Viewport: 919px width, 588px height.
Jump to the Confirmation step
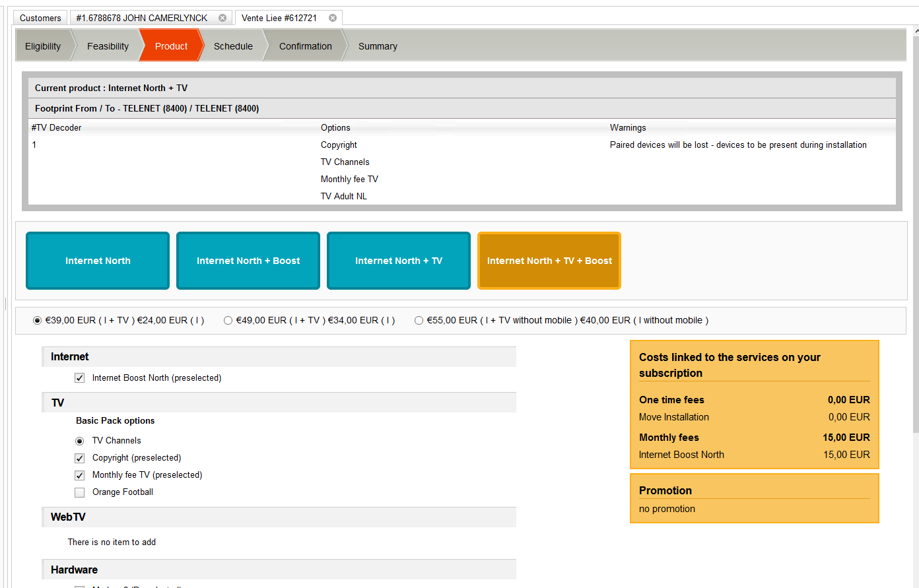(305, 46)
